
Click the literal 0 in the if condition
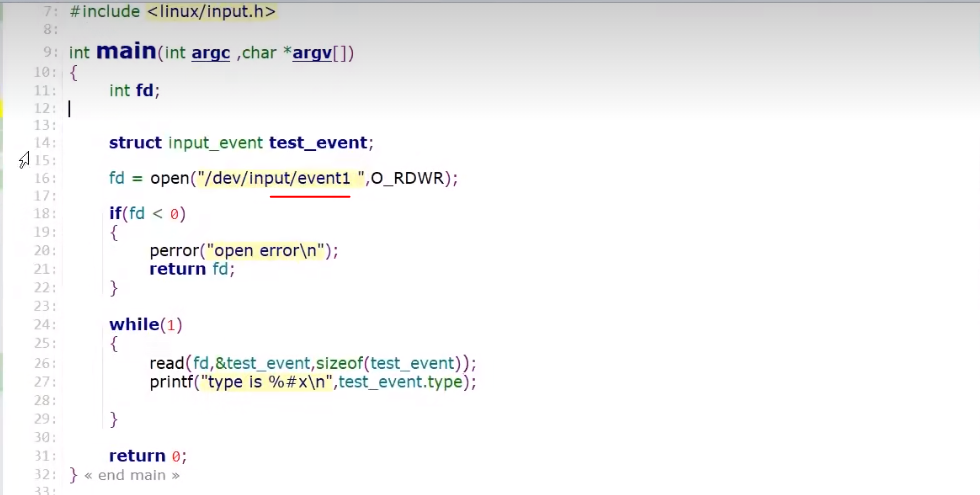174,214
